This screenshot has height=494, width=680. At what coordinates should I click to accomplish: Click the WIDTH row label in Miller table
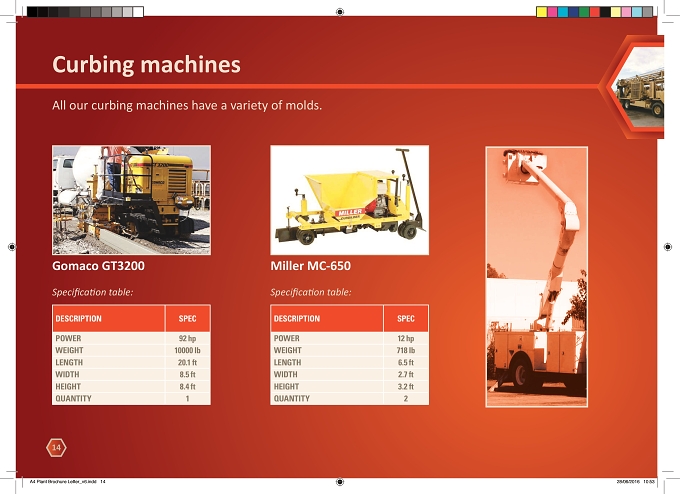285,374
